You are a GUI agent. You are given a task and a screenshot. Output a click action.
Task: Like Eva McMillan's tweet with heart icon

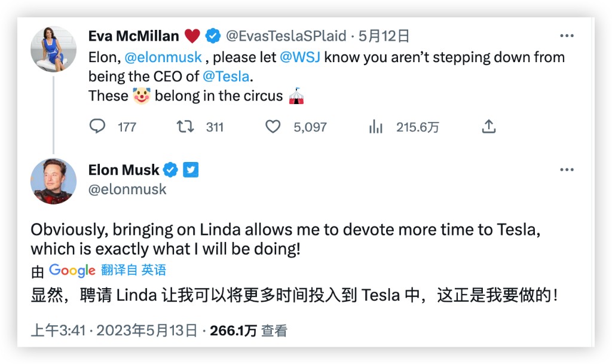pyautogui.click(x=273, y=127)
